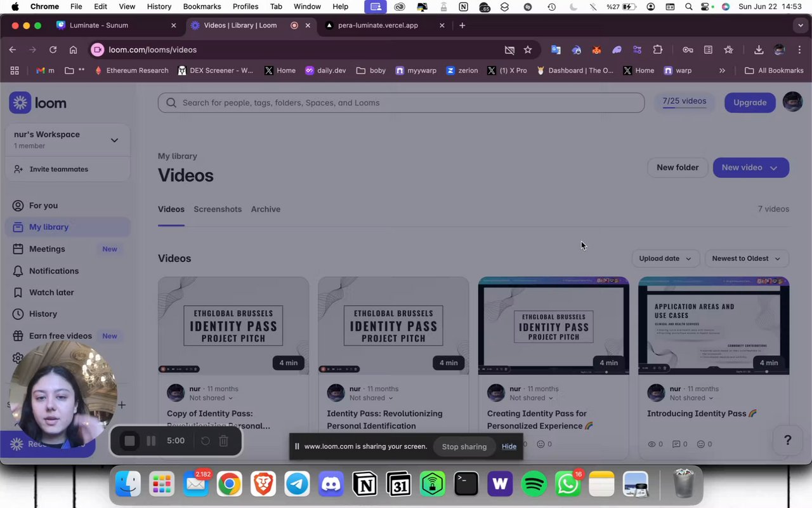Switch to Luminate - Sunum tab

[x=116, y=25]
